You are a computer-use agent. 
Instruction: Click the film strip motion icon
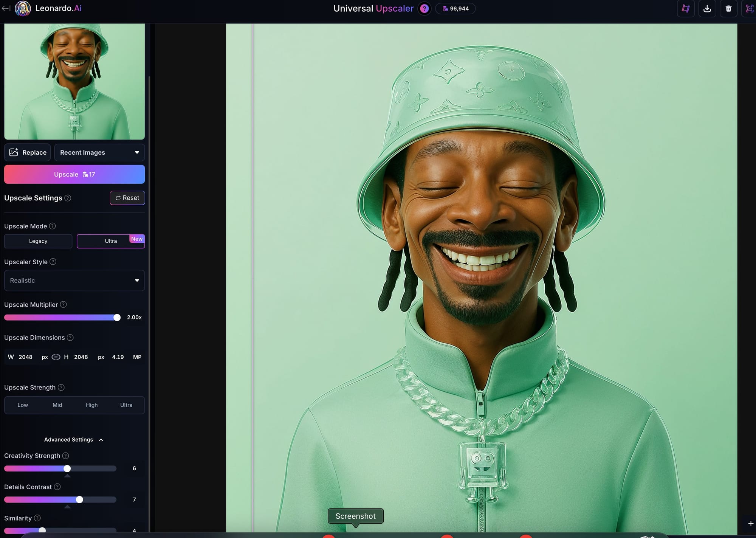685,9
